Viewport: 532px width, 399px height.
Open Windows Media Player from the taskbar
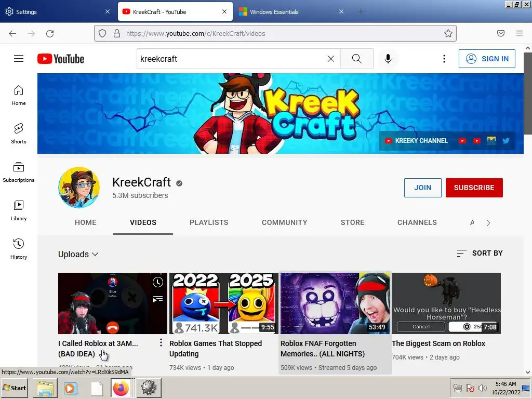(71, 388)
